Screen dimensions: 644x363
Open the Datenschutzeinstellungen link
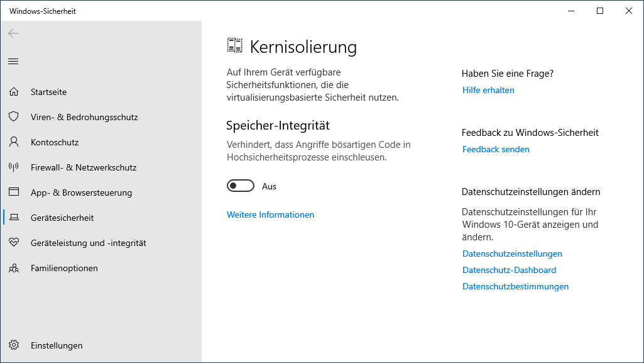[512, 254]
